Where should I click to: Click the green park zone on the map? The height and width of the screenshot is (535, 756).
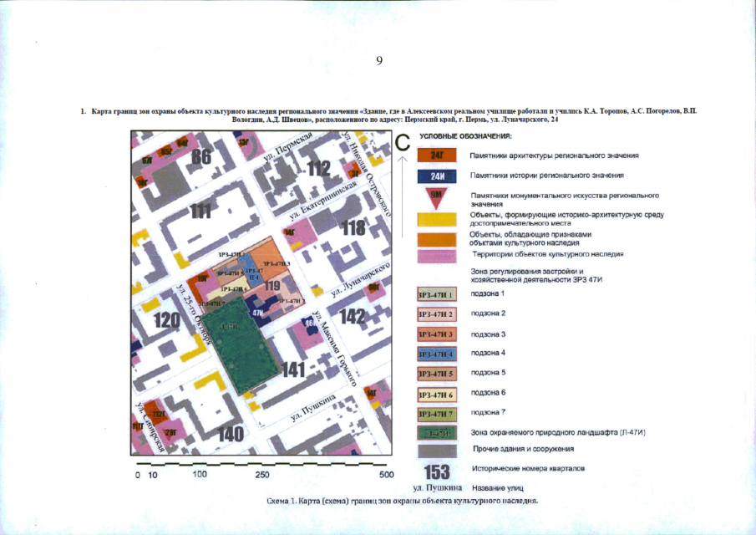click(240, 345)
